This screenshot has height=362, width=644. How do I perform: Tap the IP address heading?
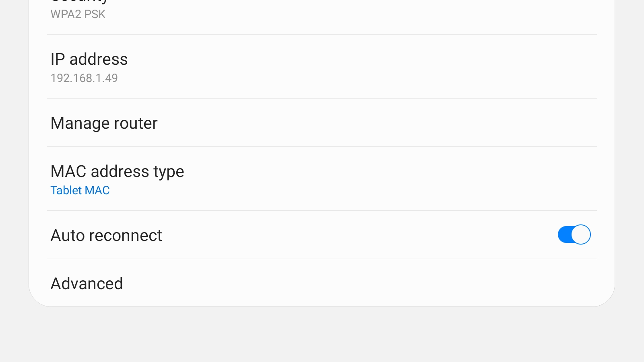pos(89,59)
